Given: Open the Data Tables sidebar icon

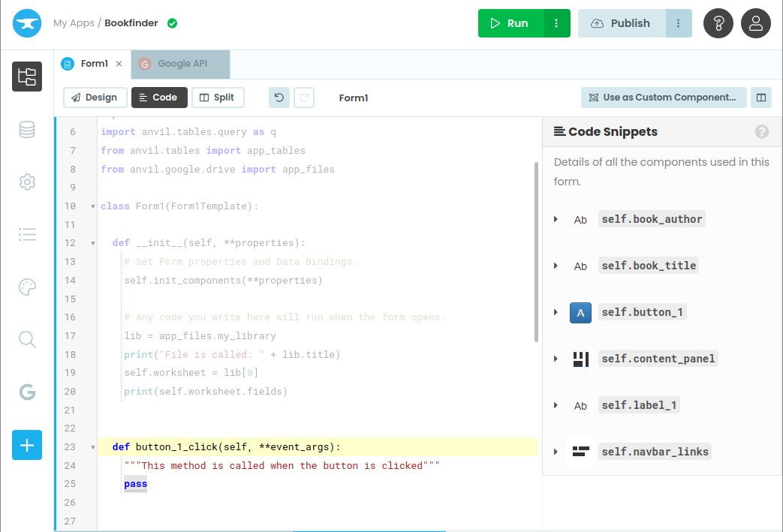Looking at the screenshot, I should pyautogui.click(x=27, y=129).
